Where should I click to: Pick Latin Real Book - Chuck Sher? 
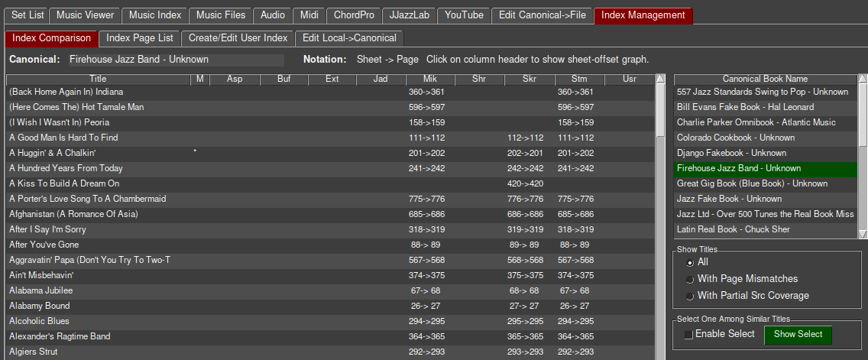tap(733, 229)
